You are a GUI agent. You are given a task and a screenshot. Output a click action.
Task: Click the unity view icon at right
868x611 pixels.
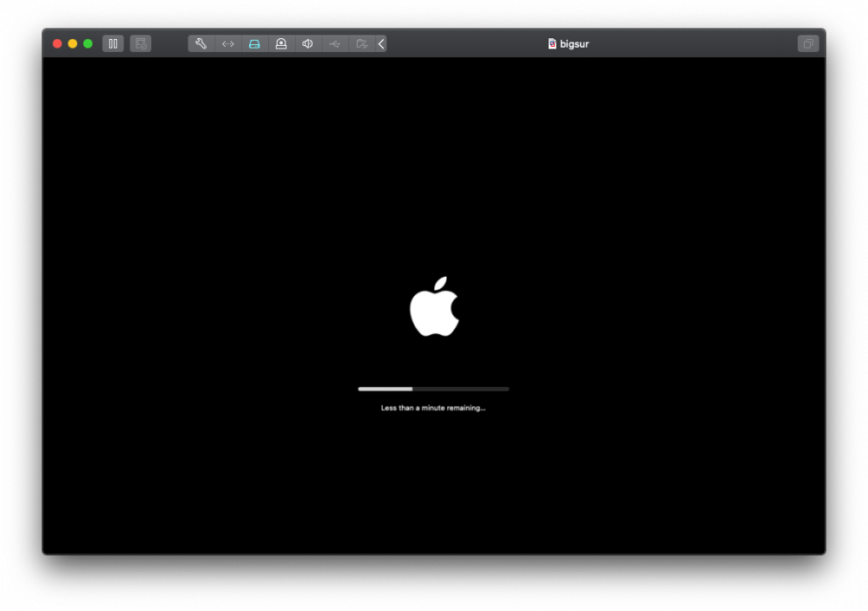808,43
